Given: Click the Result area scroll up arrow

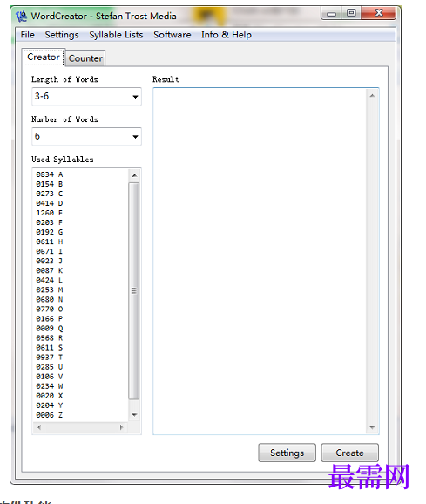Looking at the screenshot, I should pos(372,96).
